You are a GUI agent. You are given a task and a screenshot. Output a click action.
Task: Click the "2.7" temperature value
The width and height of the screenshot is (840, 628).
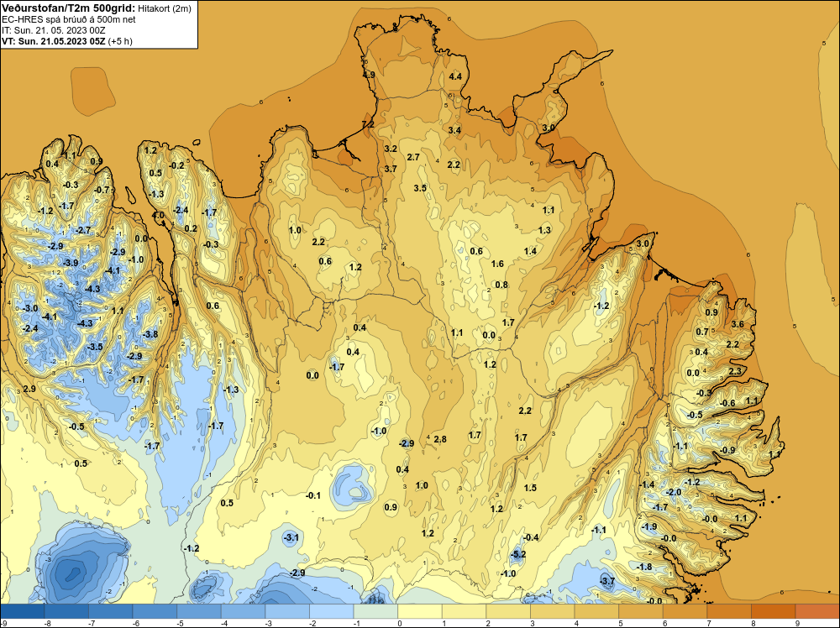pos(413,157)
